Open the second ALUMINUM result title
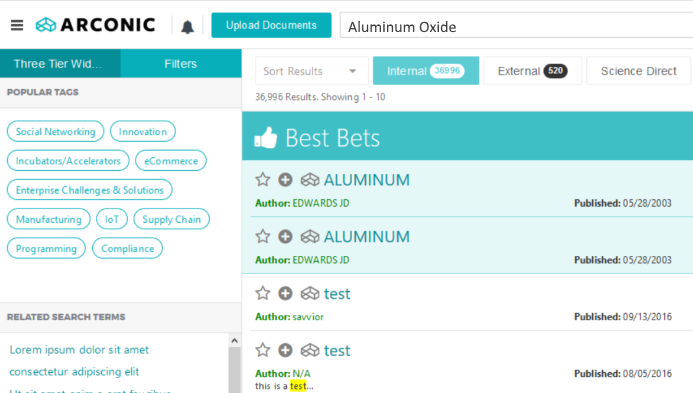This screenshot has height=393, width=693. pyautogui.click(x=366, y=237)
